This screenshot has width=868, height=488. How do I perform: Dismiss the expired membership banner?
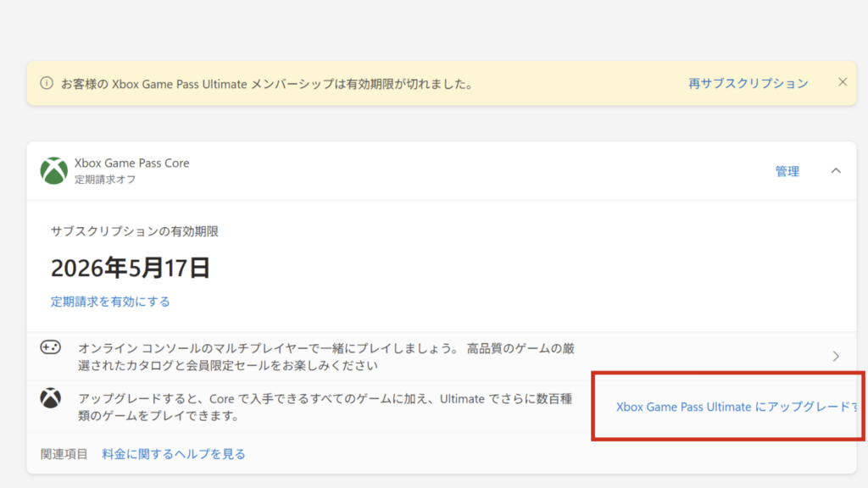[843, 82]
